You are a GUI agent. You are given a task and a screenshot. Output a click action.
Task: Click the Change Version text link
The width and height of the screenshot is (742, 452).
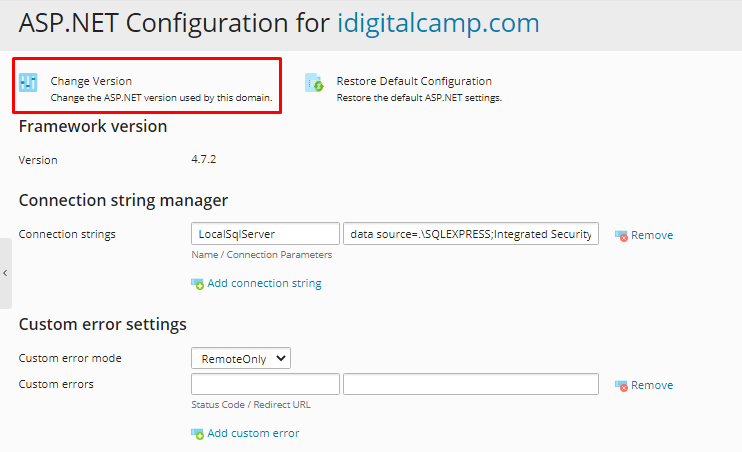tap(91, 81)
